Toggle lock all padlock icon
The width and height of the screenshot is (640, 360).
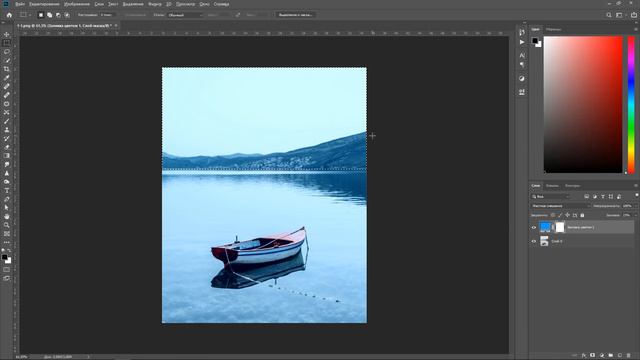point(582,215)
